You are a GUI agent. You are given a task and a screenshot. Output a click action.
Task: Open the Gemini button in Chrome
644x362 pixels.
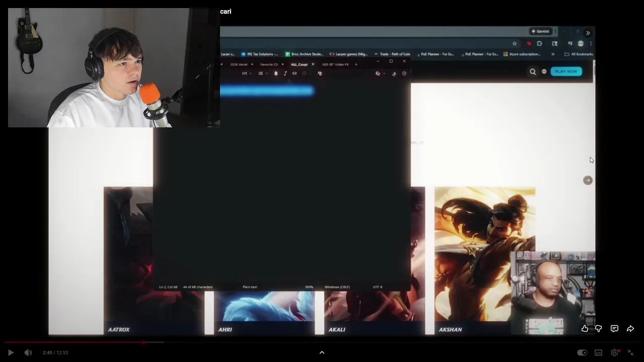pyautogui.click(x=540, y=31)
